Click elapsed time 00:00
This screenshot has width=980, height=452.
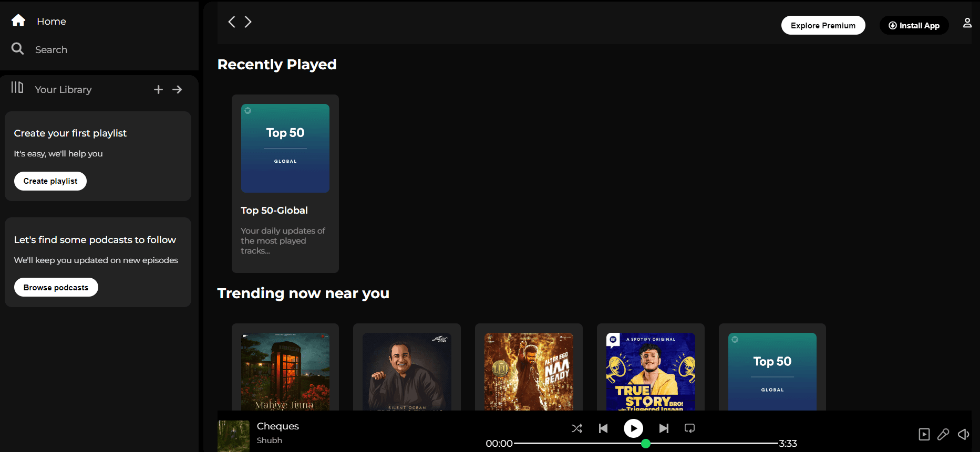click(499, 444)
